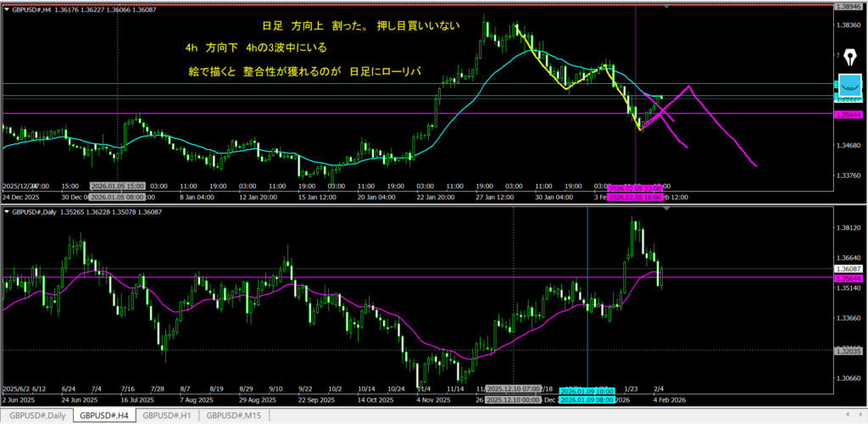Select the gray 2026.01.05 15:00 time label

tap(117, 186)
